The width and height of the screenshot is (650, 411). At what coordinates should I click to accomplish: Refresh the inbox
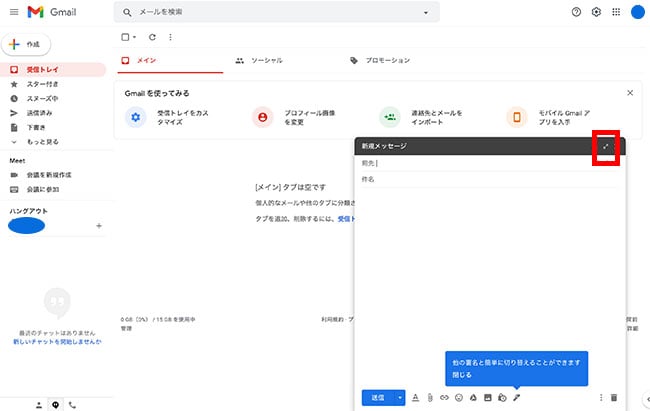152,37
